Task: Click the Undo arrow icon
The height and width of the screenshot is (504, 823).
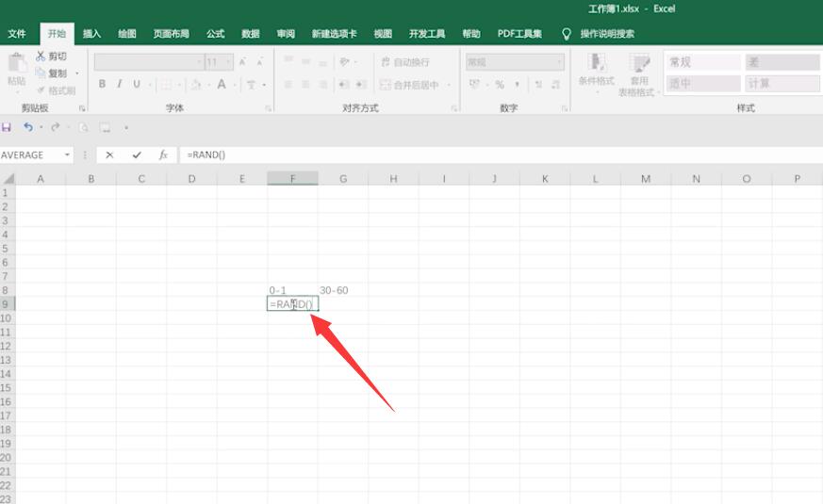Action: 28,127
